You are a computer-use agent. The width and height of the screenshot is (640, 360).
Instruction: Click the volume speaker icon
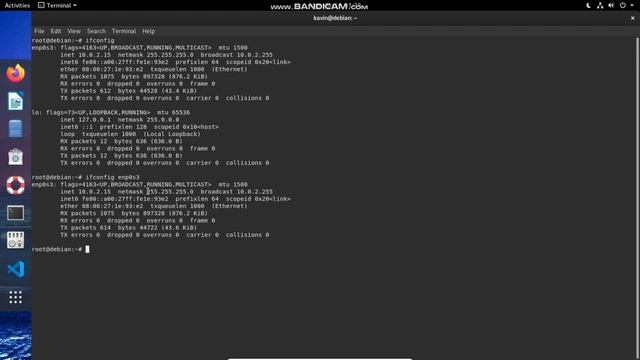[x=611, y=5]
